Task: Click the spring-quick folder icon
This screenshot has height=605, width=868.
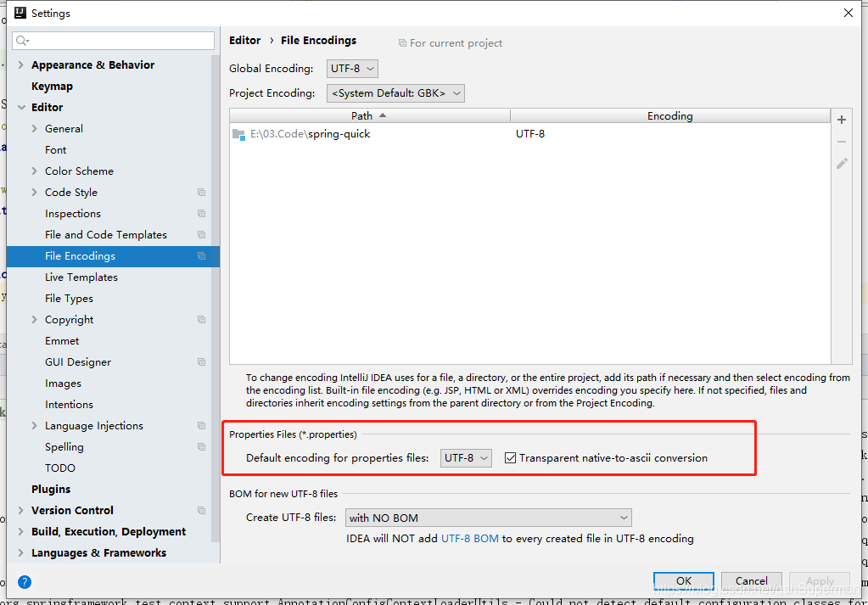Action: tap(238, 135)
